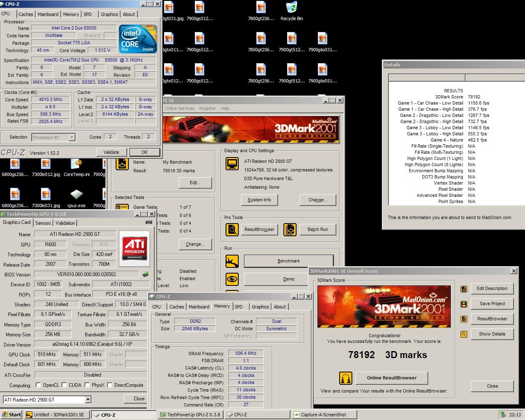
Task: Open SPD tab in lower CPU-Z window
Action: click(239, 307)
